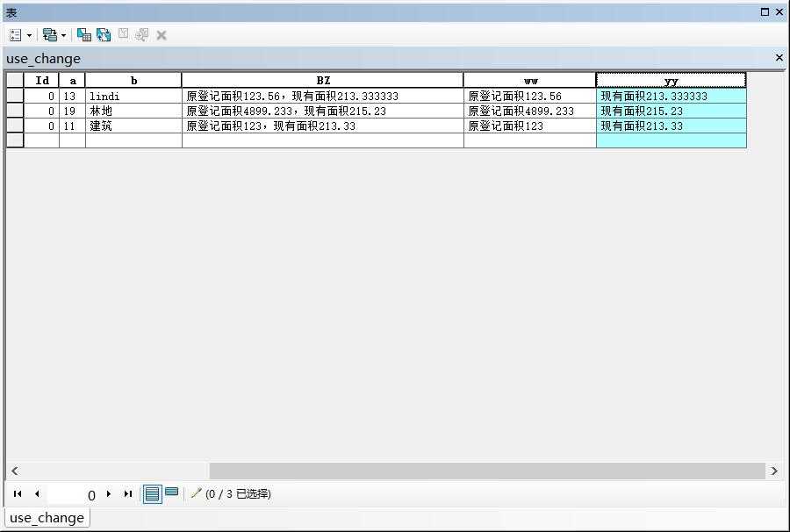Toggle Show selected records view

(x=172, y=492)
